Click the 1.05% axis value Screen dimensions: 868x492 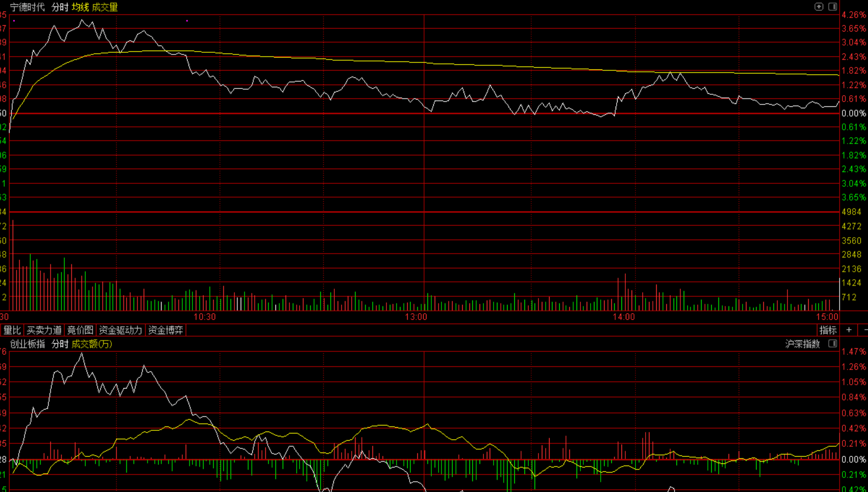tap(854, 381)
